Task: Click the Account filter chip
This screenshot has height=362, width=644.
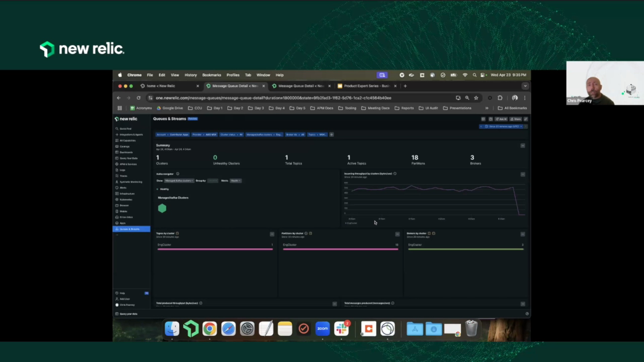Action: pyautogui.click(x=172, y=135)
